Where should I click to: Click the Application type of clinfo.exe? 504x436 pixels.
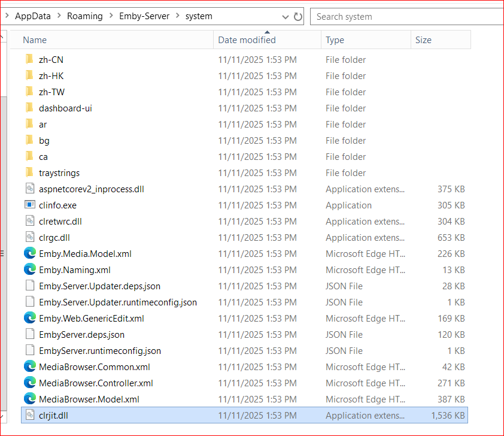[x=349, y=205]
